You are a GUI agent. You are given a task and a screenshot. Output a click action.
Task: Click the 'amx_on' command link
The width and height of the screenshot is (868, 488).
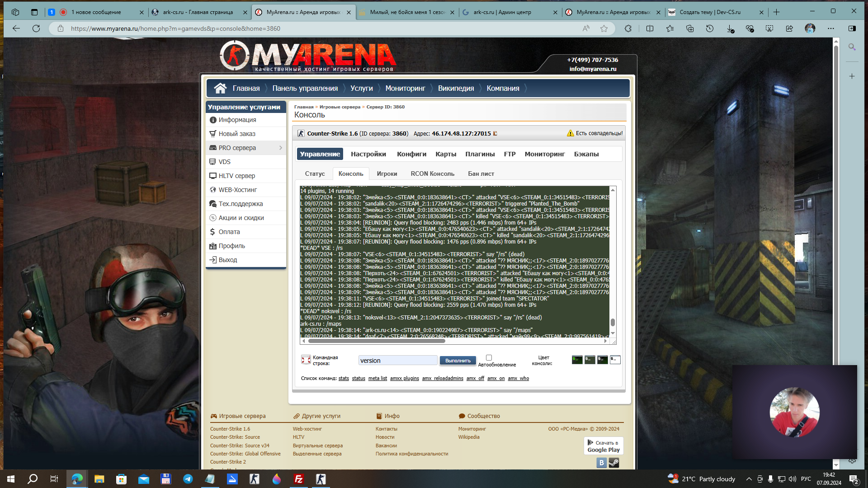pyautogui.click(x=496, y=379)
